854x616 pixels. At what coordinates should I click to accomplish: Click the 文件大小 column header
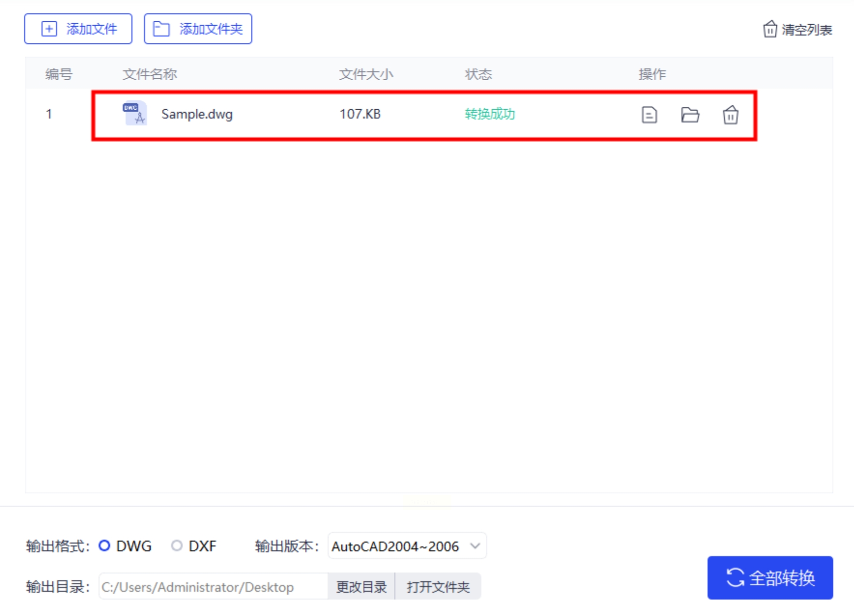pyautogui.click(x=366, y=74)
